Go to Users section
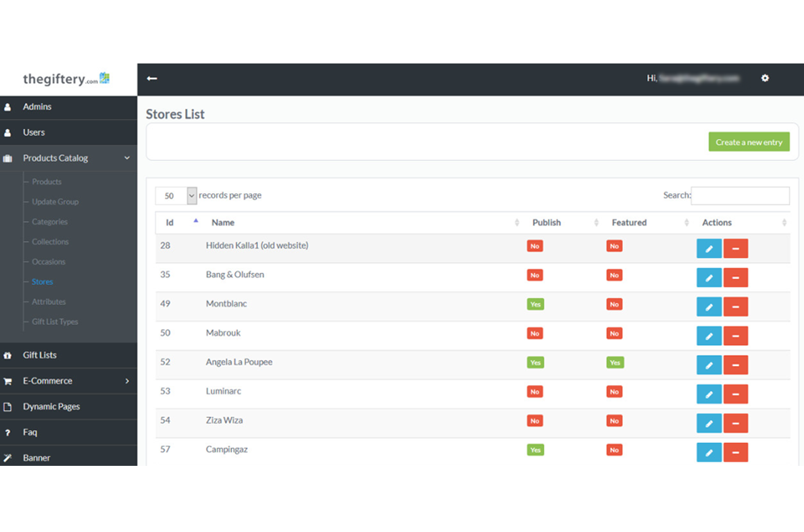804x532 pixels. pos(34,133)
